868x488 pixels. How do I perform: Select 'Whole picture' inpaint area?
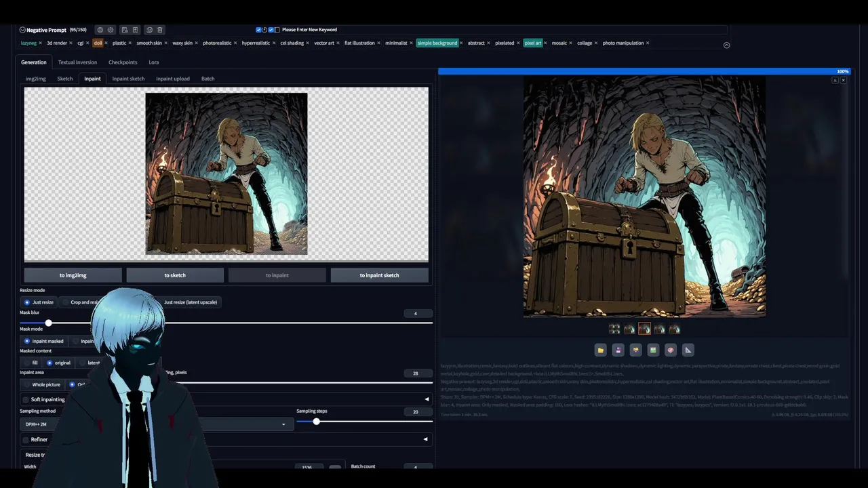[42, 384]
